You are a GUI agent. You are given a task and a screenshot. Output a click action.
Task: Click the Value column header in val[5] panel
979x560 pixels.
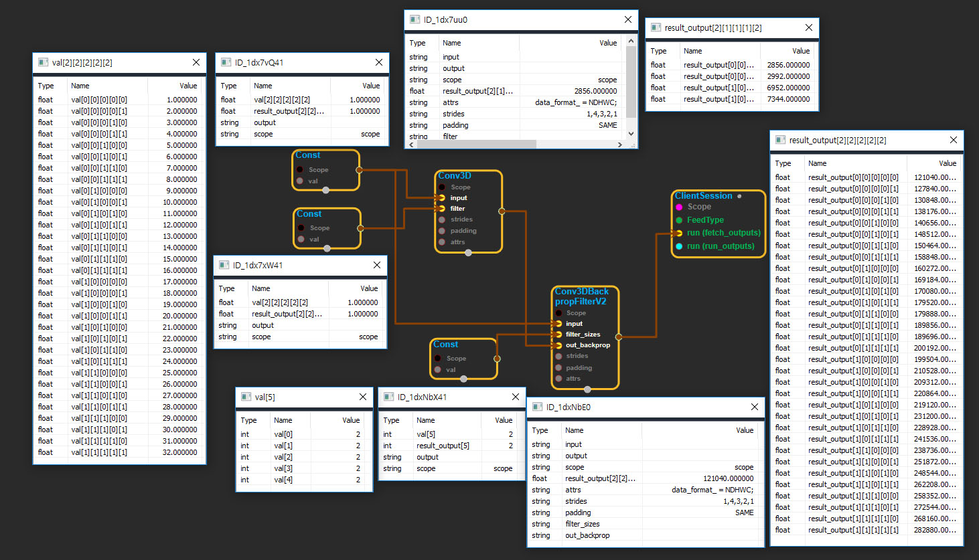[x=351, y=420]
